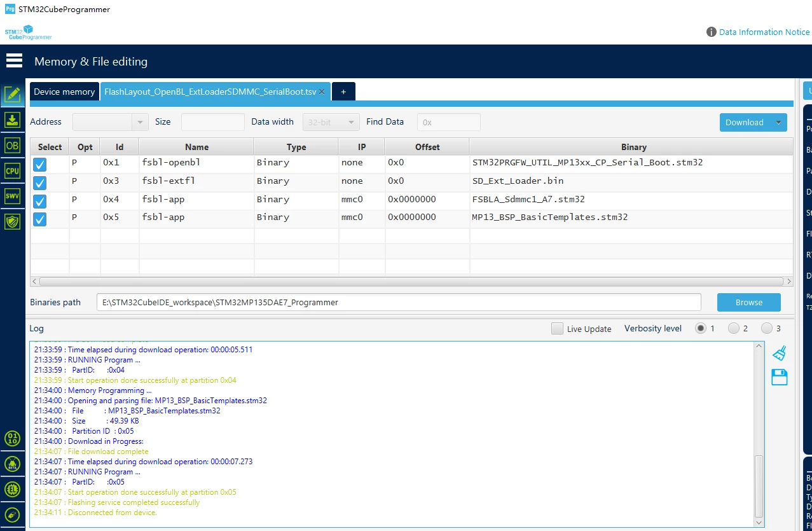Screen dimensions: 812x531
Task: Click the 0x4 Id cell
Action: click(x=120, y=200)
